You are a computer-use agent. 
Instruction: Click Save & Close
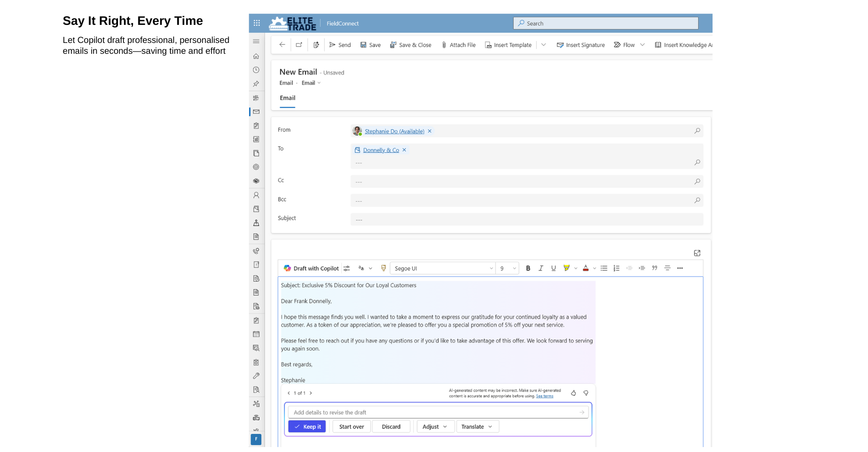(x=410, y=45)
